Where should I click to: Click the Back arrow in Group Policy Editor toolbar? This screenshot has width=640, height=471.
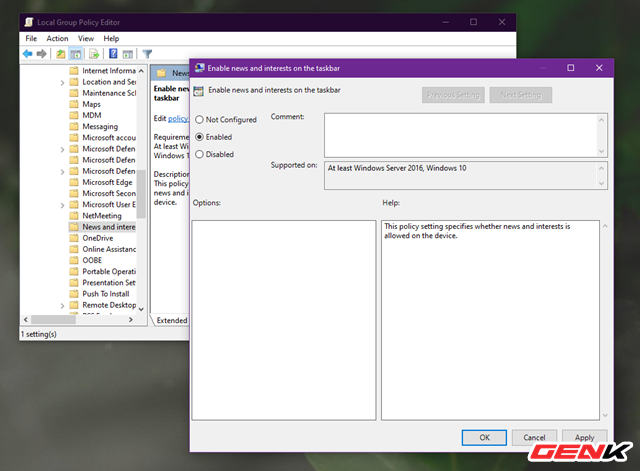28,53
